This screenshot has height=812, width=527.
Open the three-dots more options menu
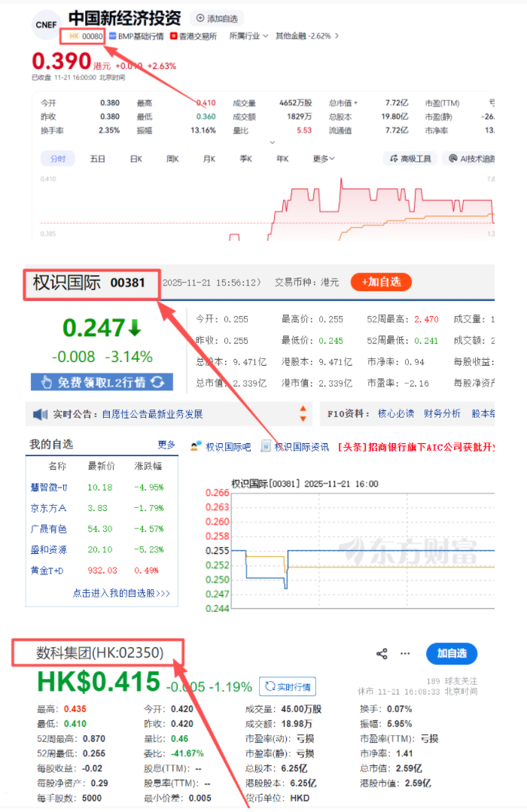click(406, 653)
